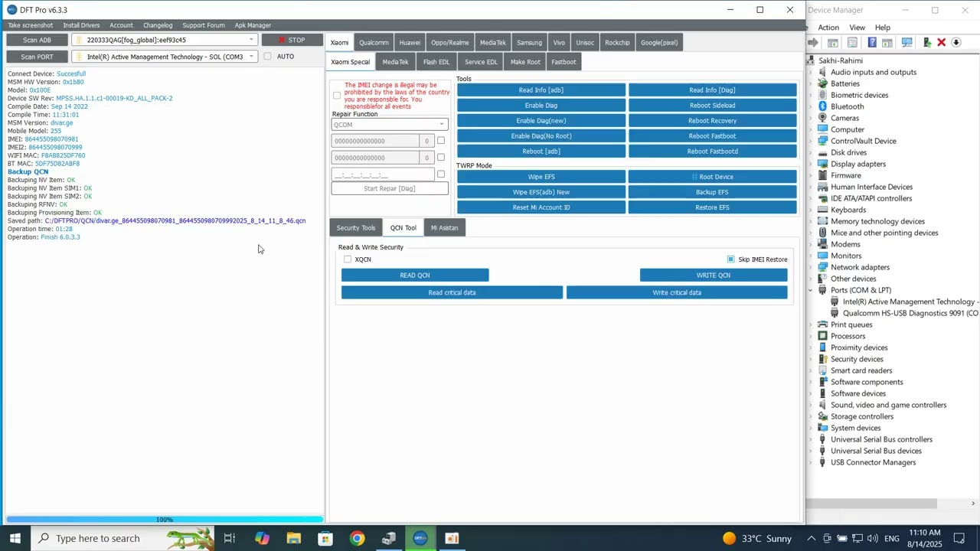980x551 pixels.
Task: Enable the first IMEI field checkbox
Action: (441, 141)
